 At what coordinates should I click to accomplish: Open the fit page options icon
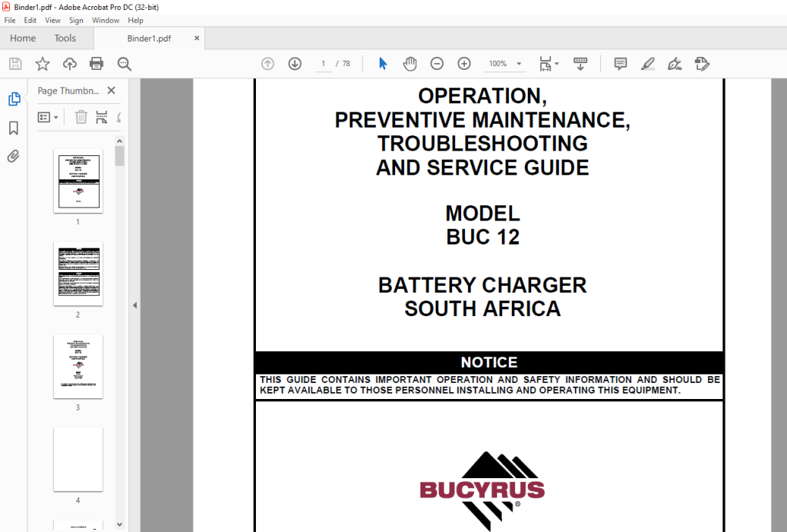[549, 64]
